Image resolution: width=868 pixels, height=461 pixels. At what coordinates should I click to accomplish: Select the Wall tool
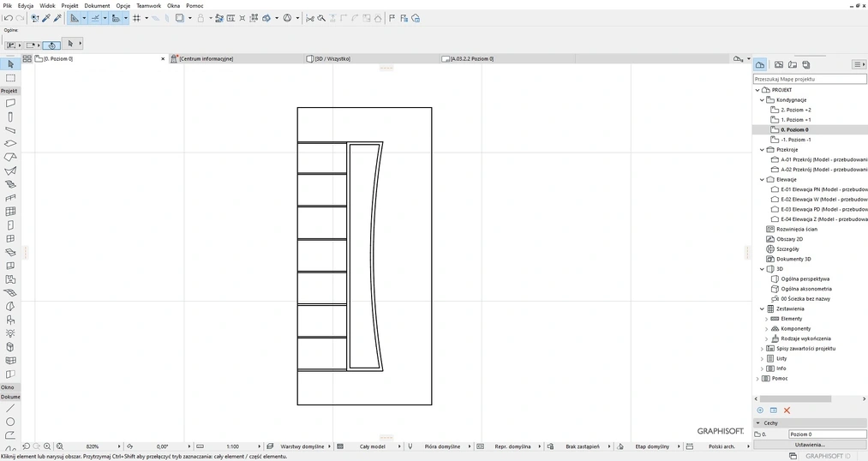[10, 103]
